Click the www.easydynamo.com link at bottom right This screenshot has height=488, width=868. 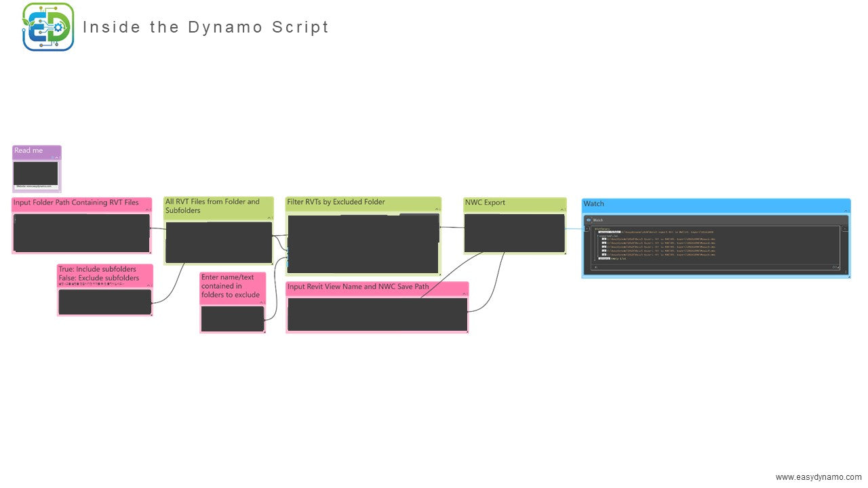click(818, 477)
